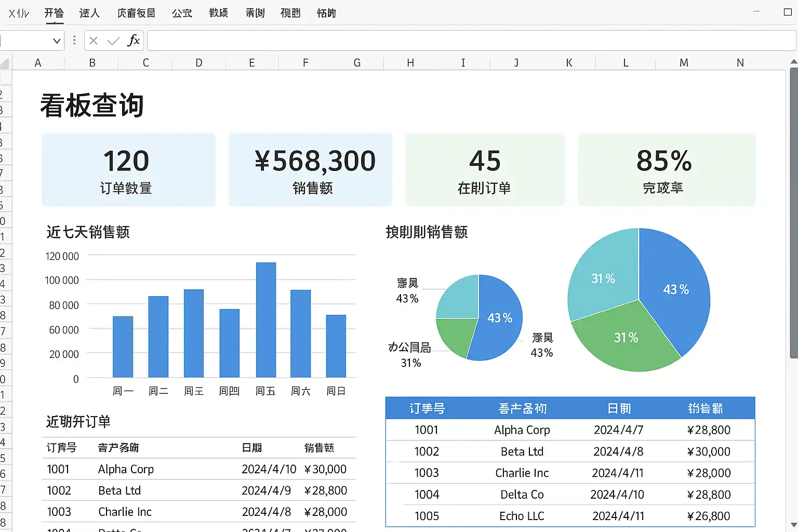Click the ¥568,300 sales KPI card
Viewport: 798px width, 532px height.
click(x=310, y=169)
